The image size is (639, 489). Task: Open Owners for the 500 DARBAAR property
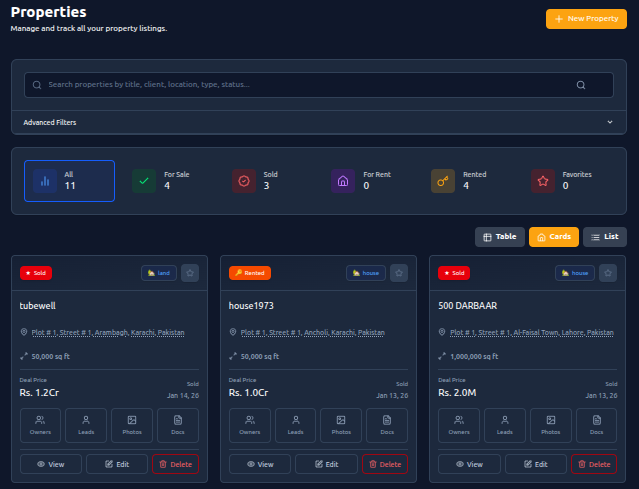point(459,425)
